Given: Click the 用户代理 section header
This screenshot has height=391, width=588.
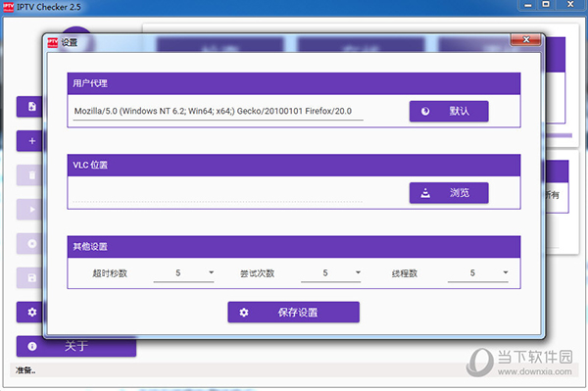Looking at the screenshot, I should (294, 83).
